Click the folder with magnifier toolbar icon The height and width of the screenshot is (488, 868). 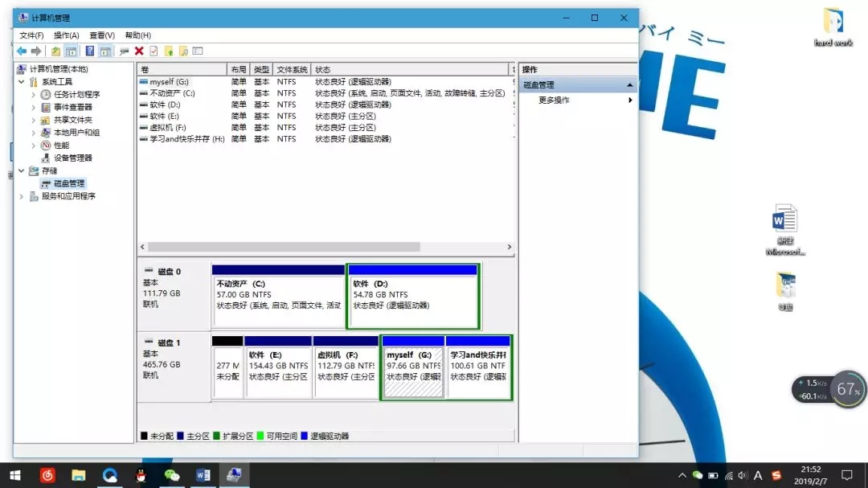[x=183, y=51]
